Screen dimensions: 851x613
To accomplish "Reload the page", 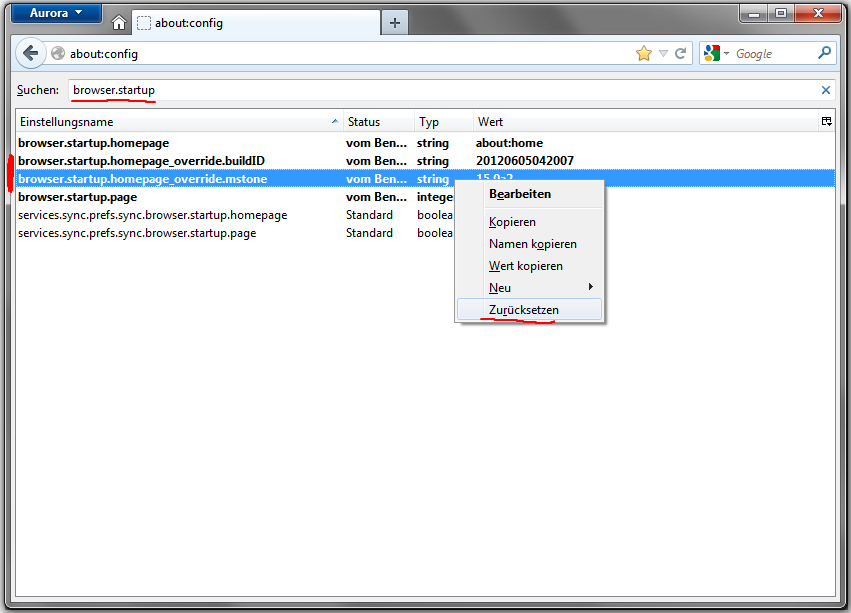I will (x=681, y=53).
